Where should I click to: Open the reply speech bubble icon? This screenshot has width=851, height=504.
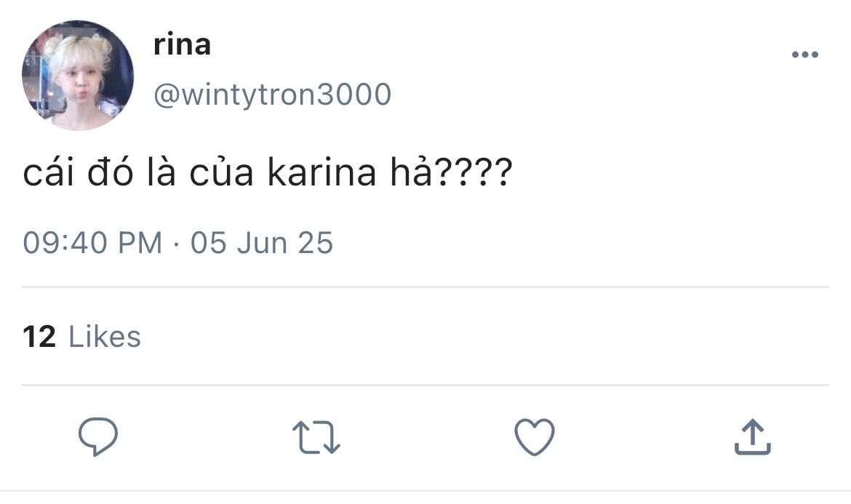98,436
